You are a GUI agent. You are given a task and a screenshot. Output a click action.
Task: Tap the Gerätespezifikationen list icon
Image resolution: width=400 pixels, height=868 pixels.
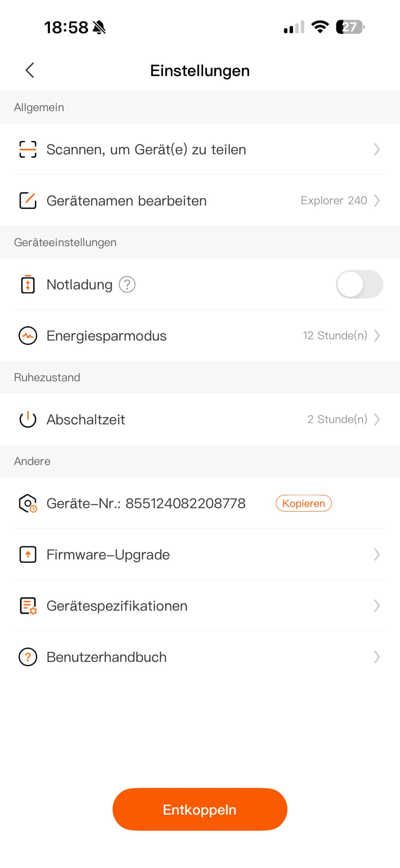(x=28, y=606)
